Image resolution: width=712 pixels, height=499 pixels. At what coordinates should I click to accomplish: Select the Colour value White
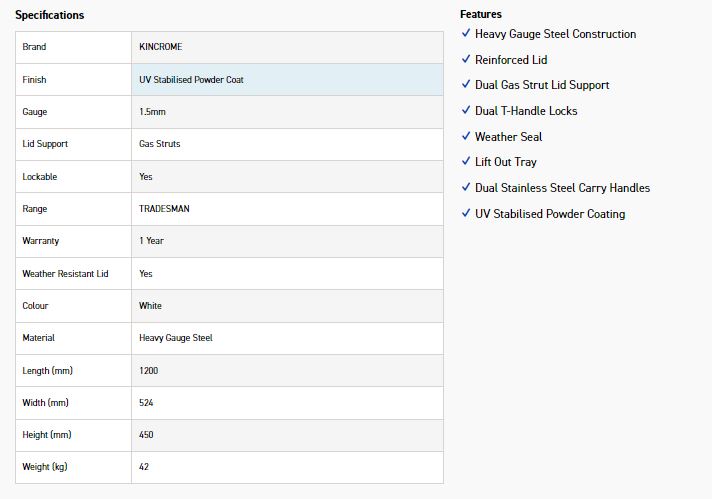150,306
